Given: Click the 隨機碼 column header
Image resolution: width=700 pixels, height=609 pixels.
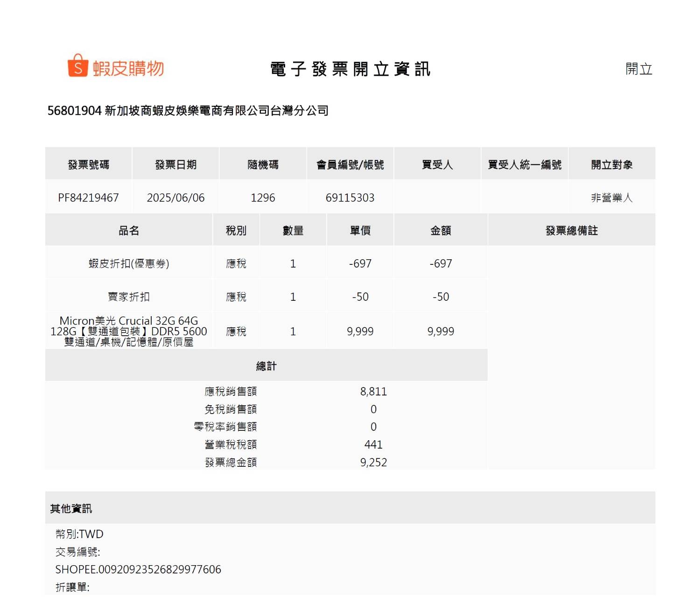Looking at the screenshot, I should [x=263, y=165].
